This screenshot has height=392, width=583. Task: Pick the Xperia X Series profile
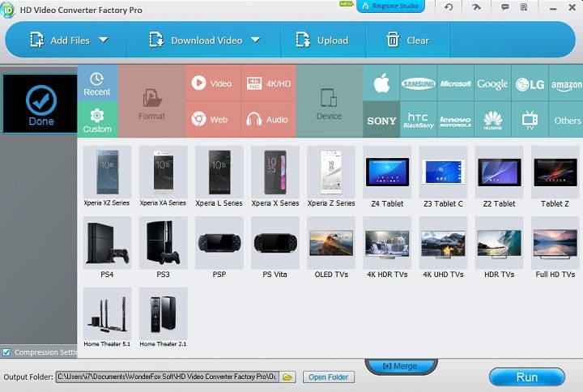275,177
